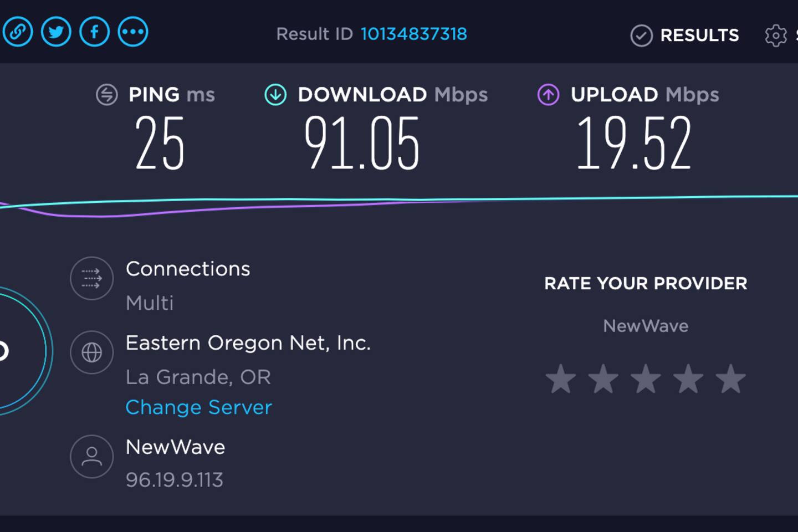Give NewWave a four star rating
The image size is (798, 532).
(x=688, y=380)
